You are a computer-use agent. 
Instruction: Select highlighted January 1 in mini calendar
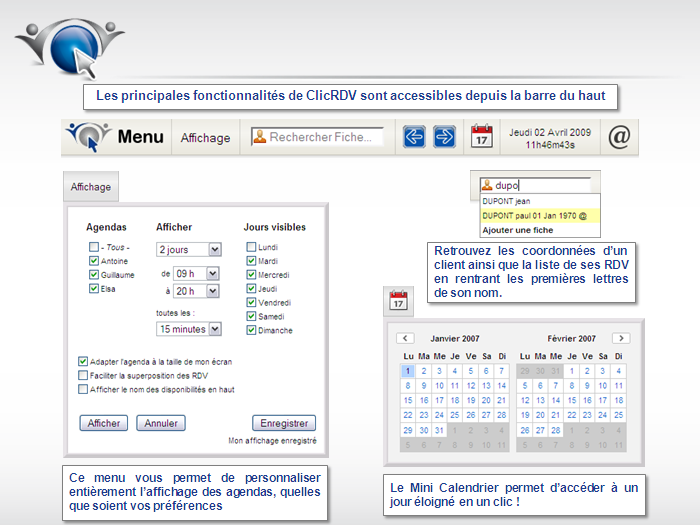[408, 371]
